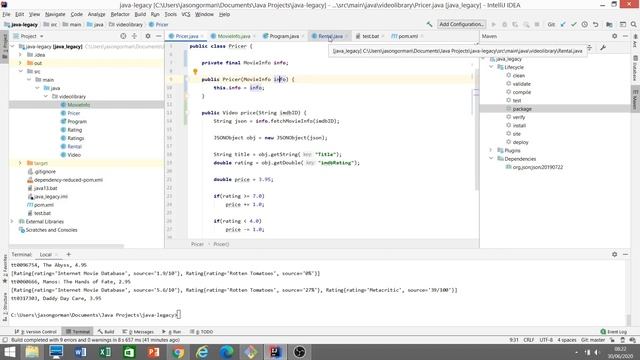The width and height of the screenshot is (640, 360).
Task: Open Project Structure icon in toolbar
Action: pos(609,24)
